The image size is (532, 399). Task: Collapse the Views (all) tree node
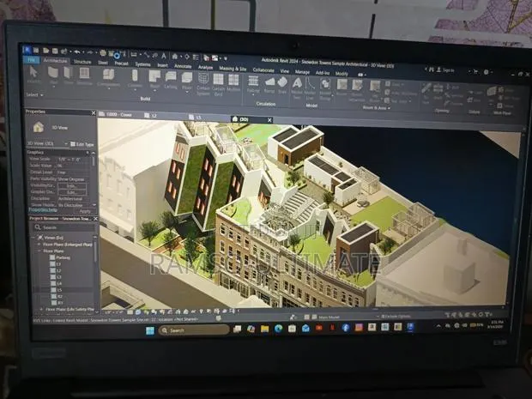point(34,238)
